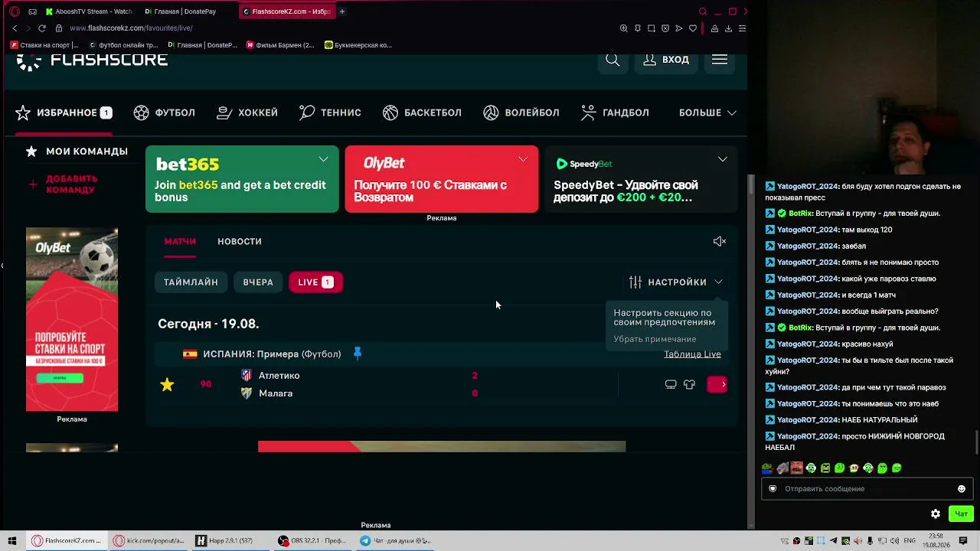Screen dimensions: 980x551
Task: Open the Таблица Live link
Action: tap(692, 354)
